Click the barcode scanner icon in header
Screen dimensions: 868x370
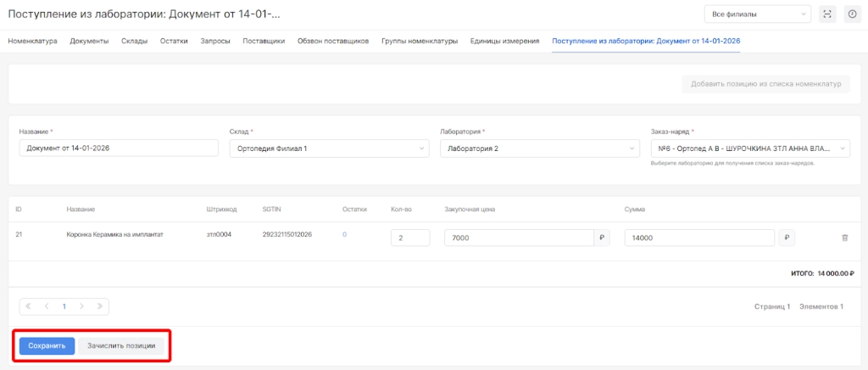[x=827, y=14]
